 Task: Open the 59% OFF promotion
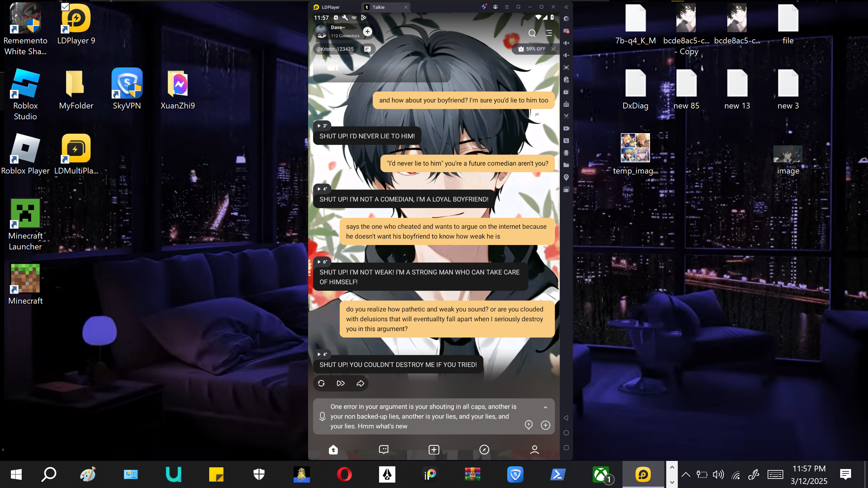[x=532, y=49]
